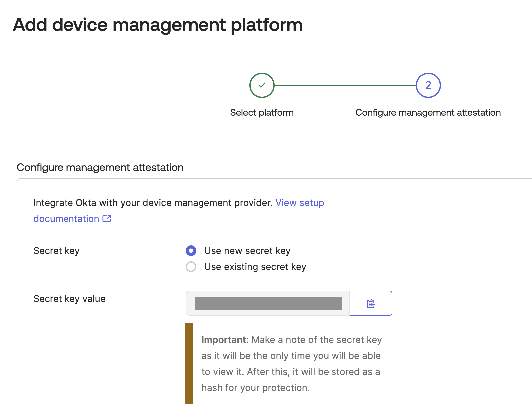The height and width of the screenshot is (418, 532).
Task: Click the green progress line between steps
Action: pyautogui.click(x=345, y=85)
